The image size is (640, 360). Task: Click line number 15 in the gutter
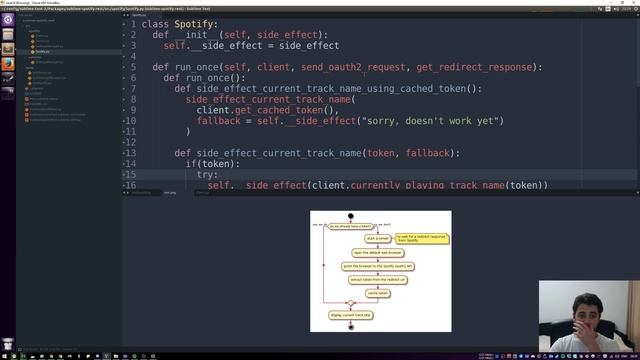coord(130,175)
